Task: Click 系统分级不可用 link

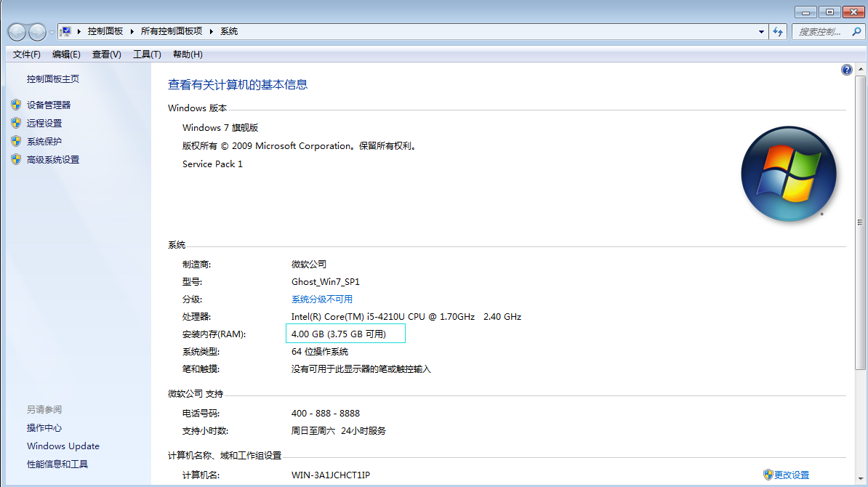Action: pos(322,299)
